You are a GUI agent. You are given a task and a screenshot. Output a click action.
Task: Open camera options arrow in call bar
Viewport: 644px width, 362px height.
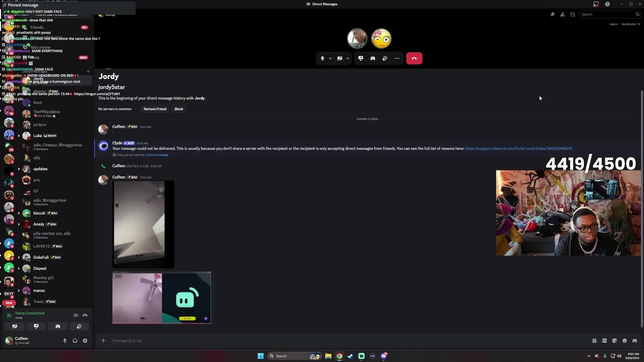(x=347, y=58)
